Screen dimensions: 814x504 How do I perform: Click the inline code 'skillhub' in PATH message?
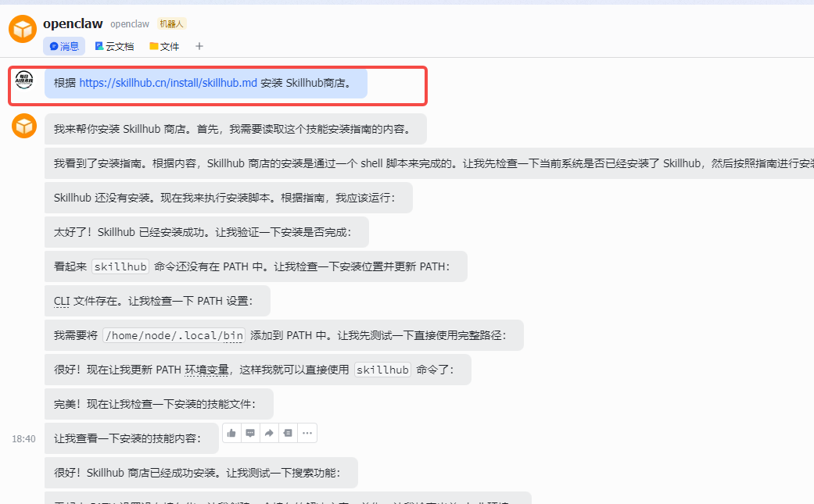(x=120, y=266)
